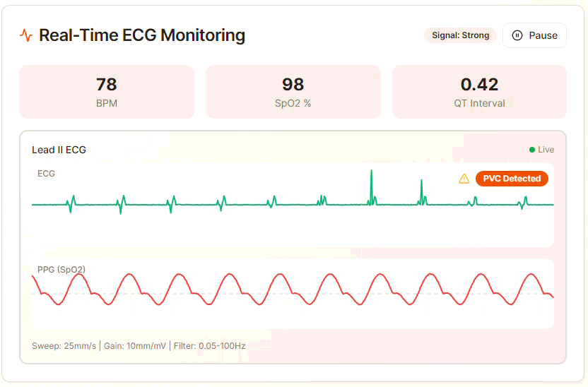Click the Filter: 0.05-100Hz setting text

(x=210, y=346)
